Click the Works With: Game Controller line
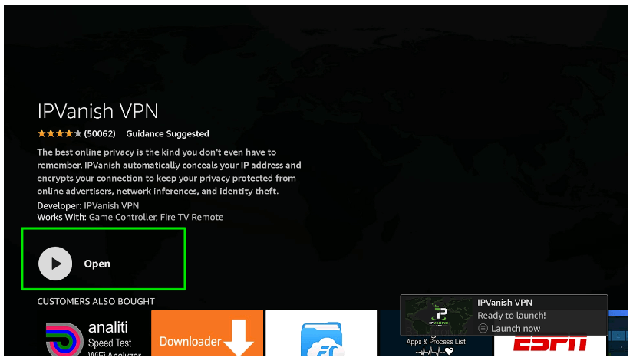Viewport: 633px width, 364px height. pyautogui.click(x=130, y=218)
